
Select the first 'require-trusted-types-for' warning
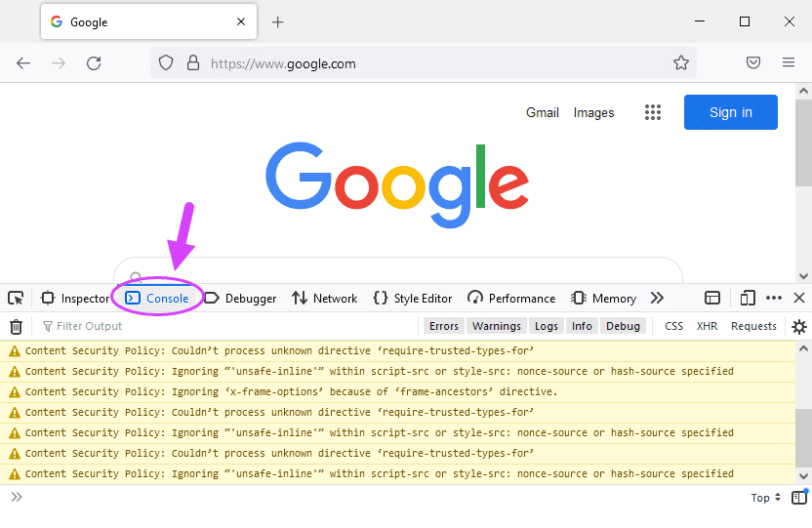[398, 351]
